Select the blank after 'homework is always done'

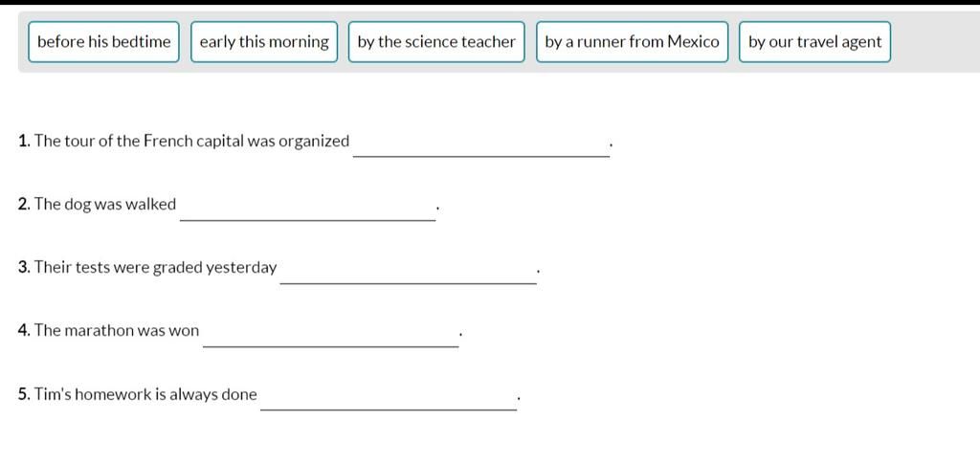coord(389,399)
